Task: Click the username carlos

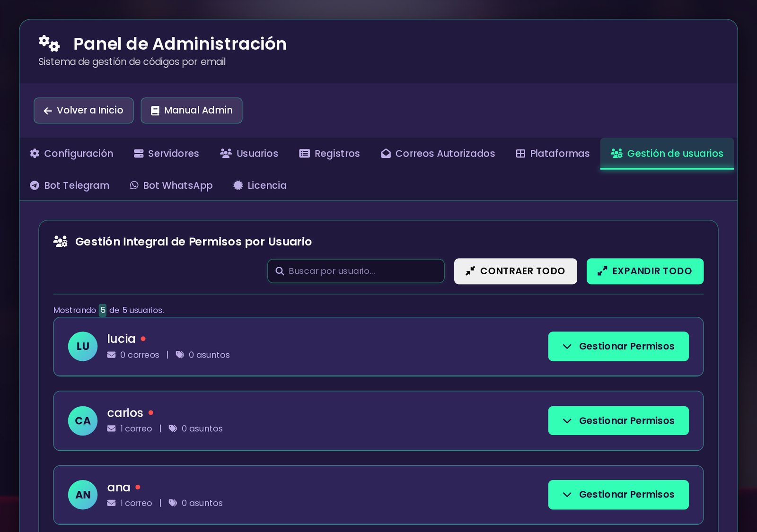Action: click(125, 413)
